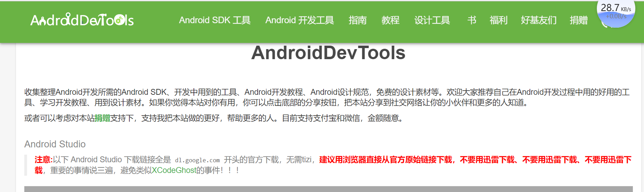Screen dimensions: 644x192
Task: Click the red 建议用浏览器直接从官方原始链接下载 warning
Action: (x=385, y=159)
